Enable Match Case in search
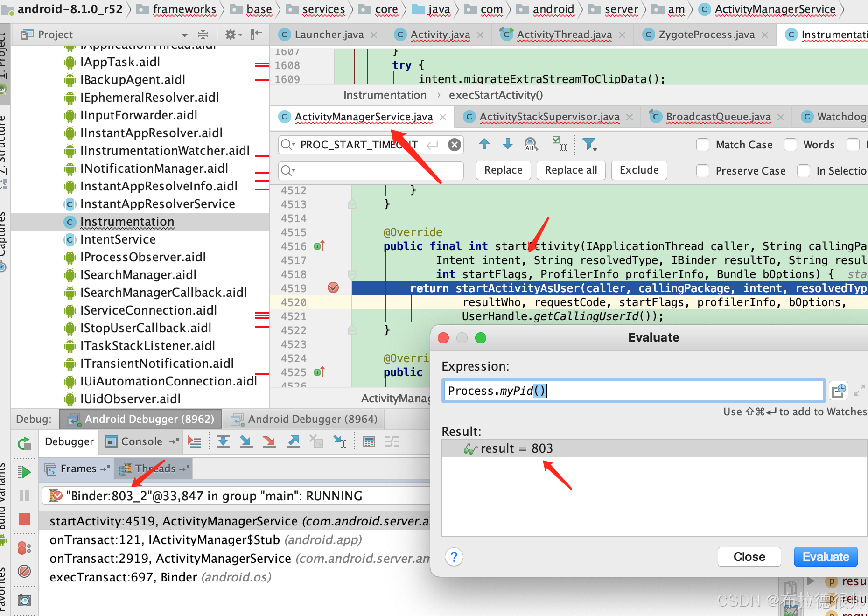The image size is (868, 616). pyautogui.click(x=702, y=145)
